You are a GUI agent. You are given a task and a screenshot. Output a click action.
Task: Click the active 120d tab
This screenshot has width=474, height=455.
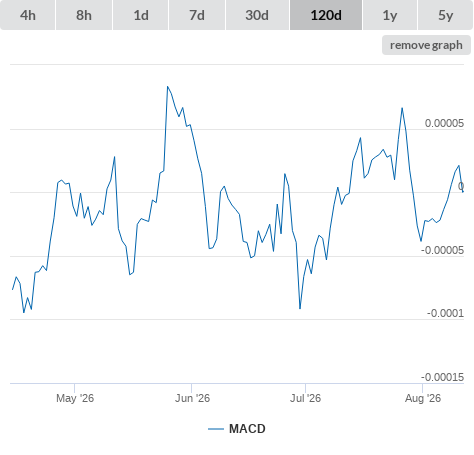326,15
